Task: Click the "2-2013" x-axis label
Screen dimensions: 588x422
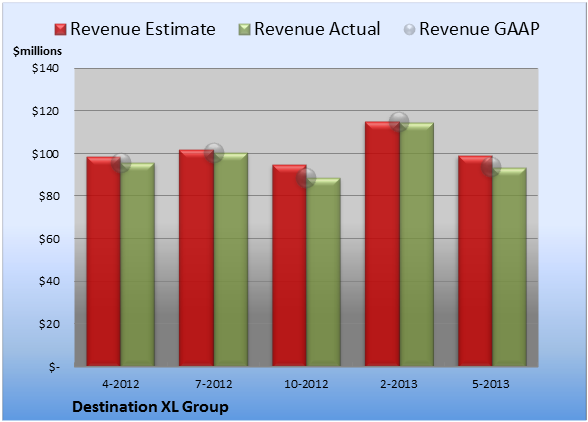Action: [x=399, y=384]
